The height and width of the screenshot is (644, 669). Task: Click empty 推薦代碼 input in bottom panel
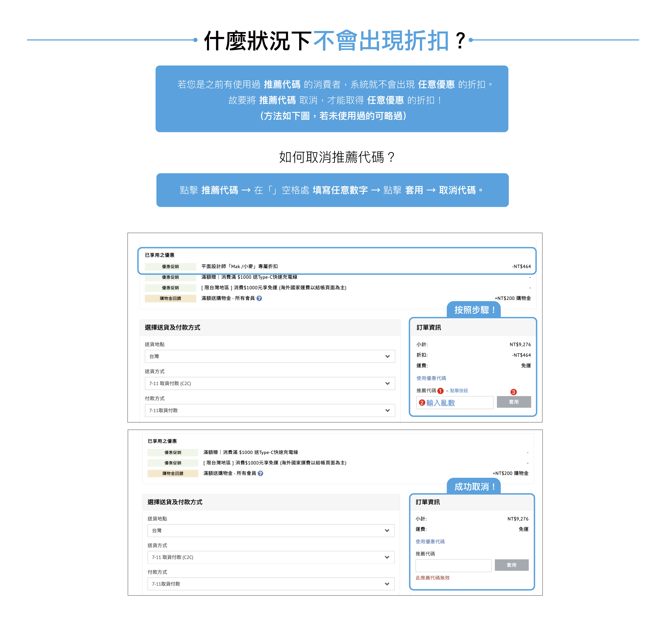[x=453, y=565]
